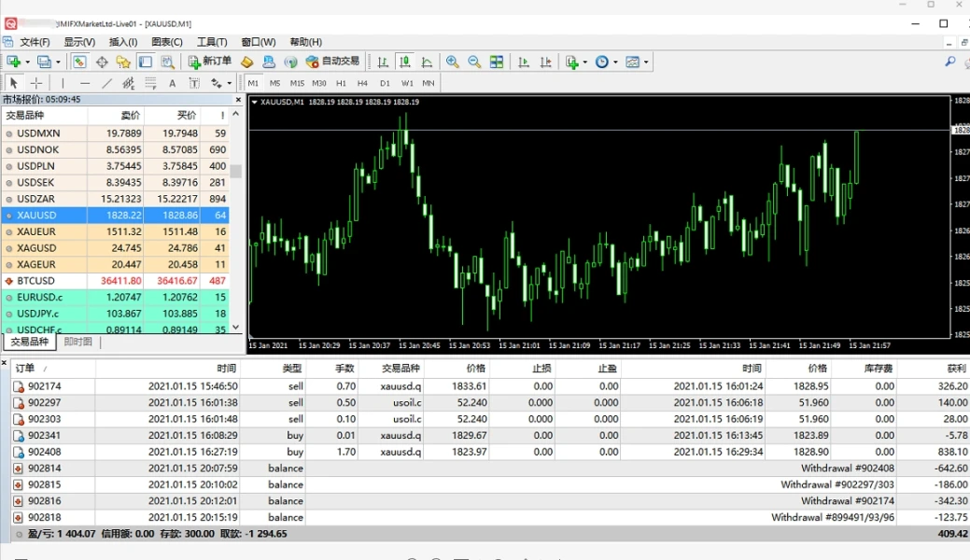Switch chart to candlestick display

[404, 62]
